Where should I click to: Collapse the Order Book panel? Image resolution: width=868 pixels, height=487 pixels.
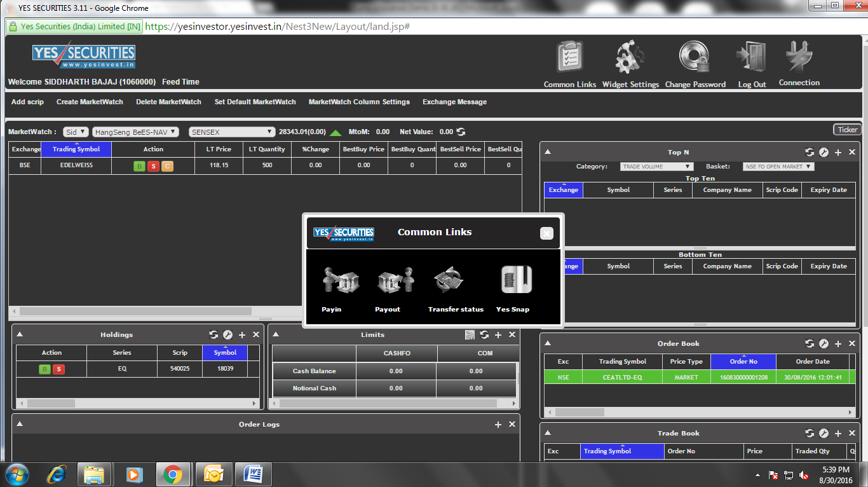point(548,344)
